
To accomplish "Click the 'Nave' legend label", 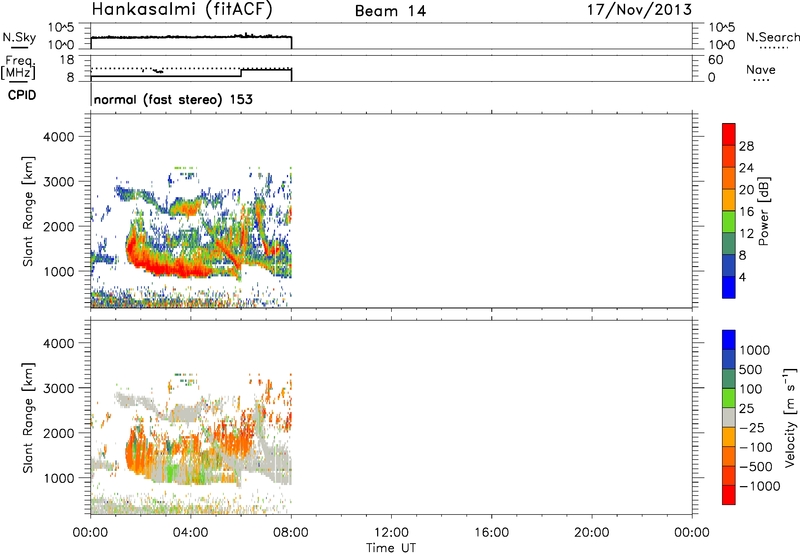I will tap(761, 70).
